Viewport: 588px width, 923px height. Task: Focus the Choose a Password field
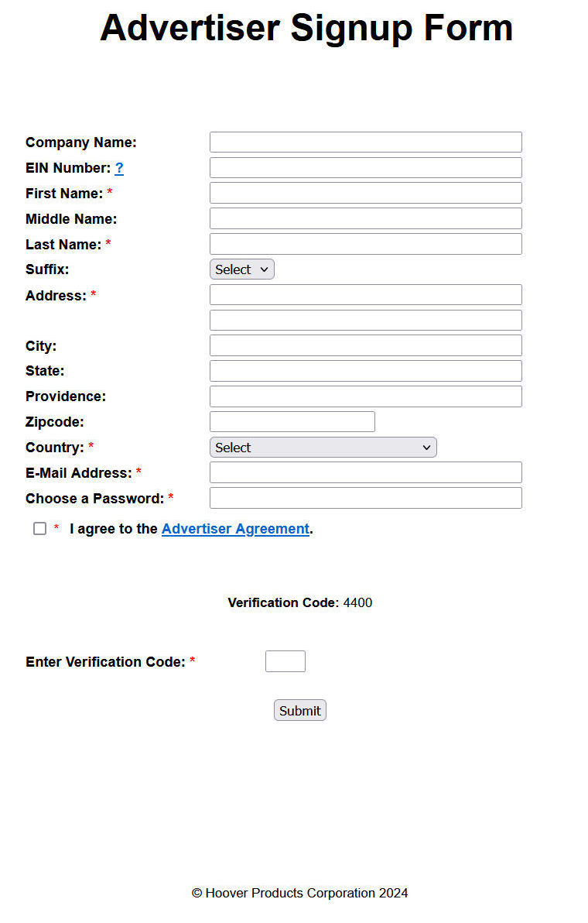tap(366, 498)
